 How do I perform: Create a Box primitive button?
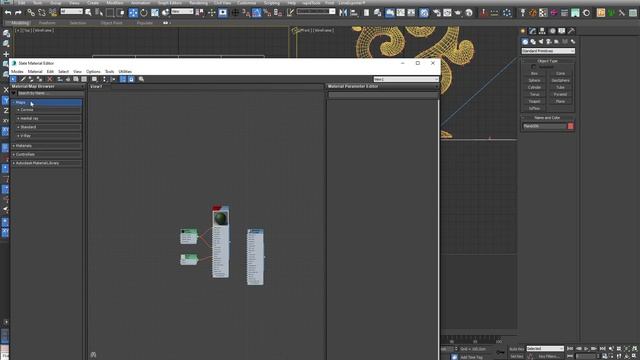coord(534,73)
